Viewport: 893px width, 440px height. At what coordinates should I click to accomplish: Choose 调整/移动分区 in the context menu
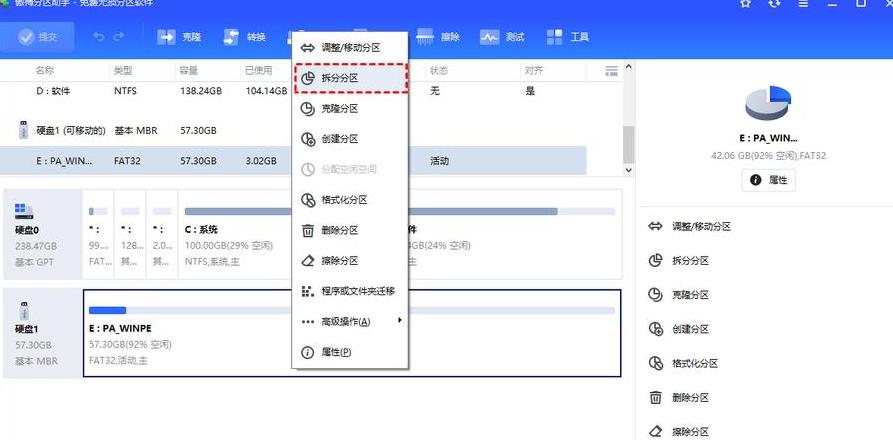350,48
